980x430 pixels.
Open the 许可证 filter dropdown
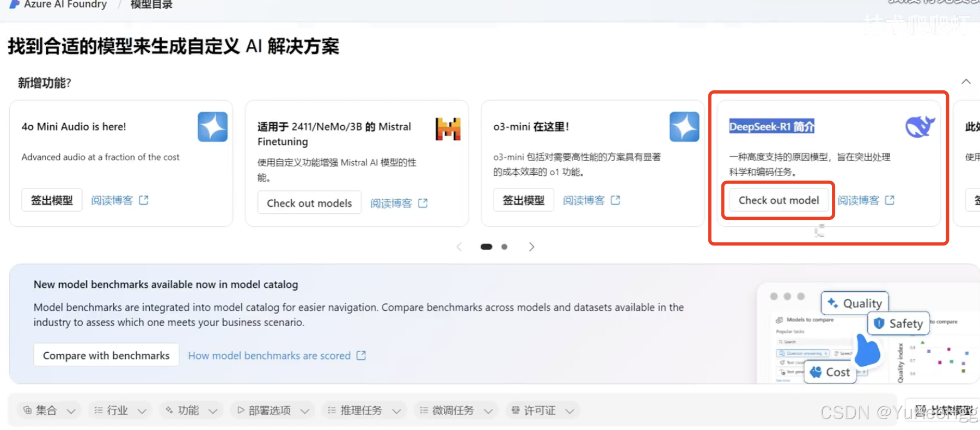point(543,410)
